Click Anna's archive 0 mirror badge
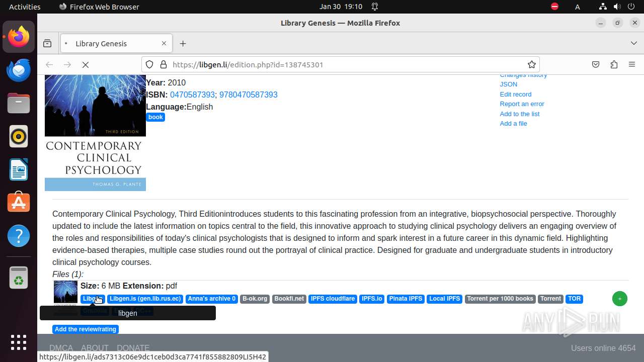 point(212,299)
